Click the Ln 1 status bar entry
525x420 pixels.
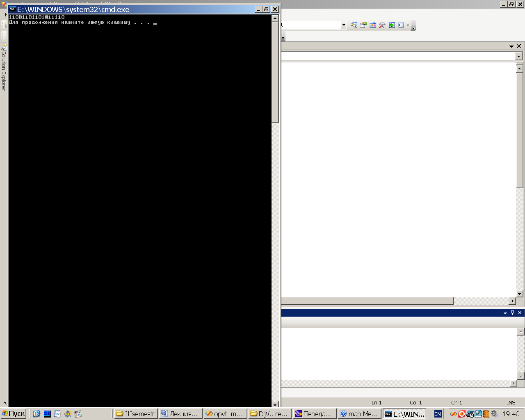[377, 403]
